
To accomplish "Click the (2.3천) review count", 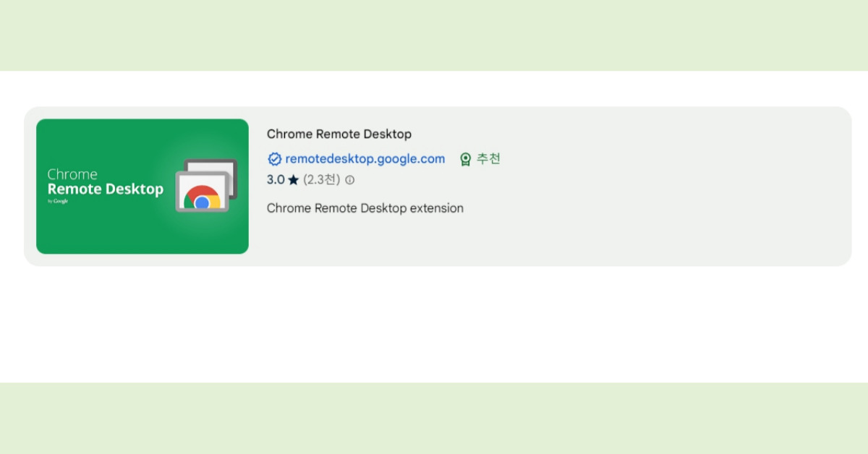I will (321, 180).
